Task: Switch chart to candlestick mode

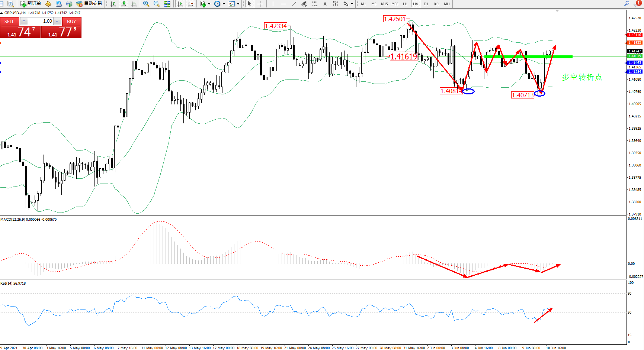Action: click(124, 4)
